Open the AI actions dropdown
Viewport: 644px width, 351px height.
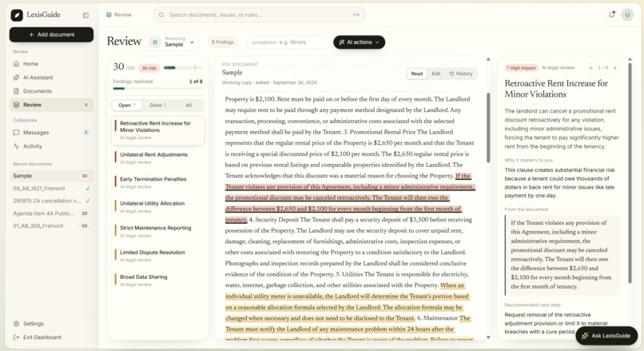pyautogui.click(x=359, y=42)
